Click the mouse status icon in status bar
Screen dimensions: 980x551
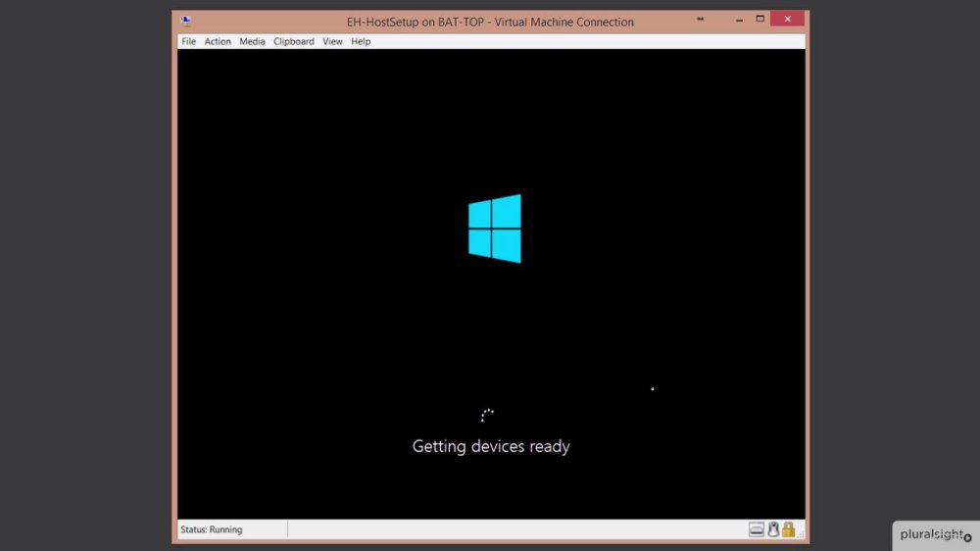coord(774,529)
